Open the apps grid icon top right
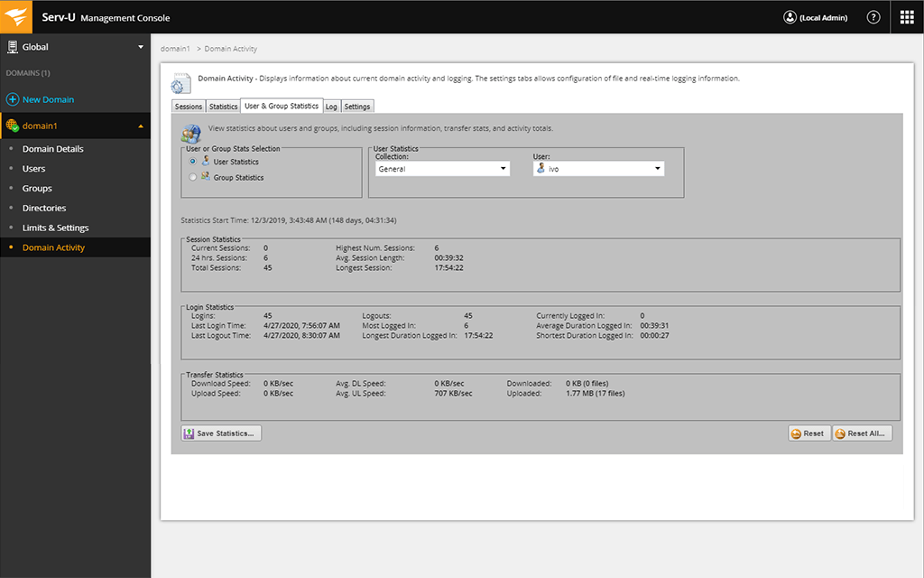924x578 pixels. 907,16
